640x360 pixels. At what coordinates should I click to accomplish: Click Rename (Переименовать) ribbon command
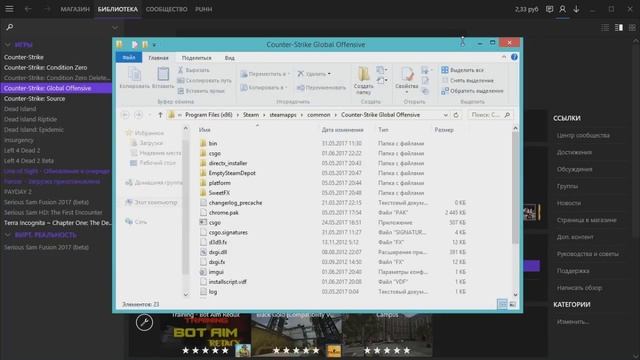click(321, 88)
